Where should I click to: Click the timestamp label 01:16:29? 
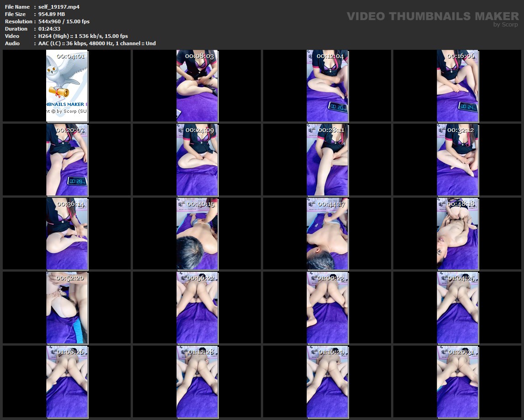(x=331, y=352)
